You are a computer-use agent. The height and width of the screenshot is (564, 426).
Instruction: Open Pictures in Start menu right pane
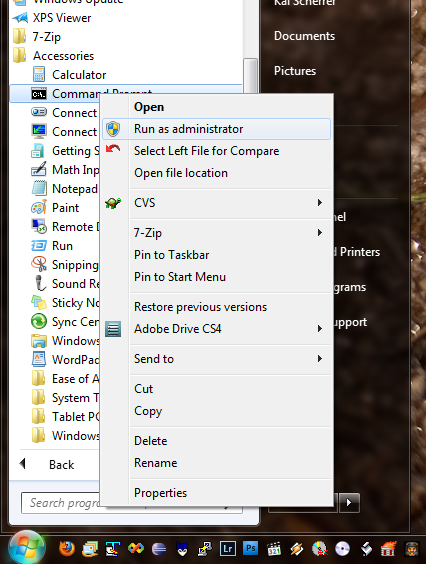coord(295,71)
